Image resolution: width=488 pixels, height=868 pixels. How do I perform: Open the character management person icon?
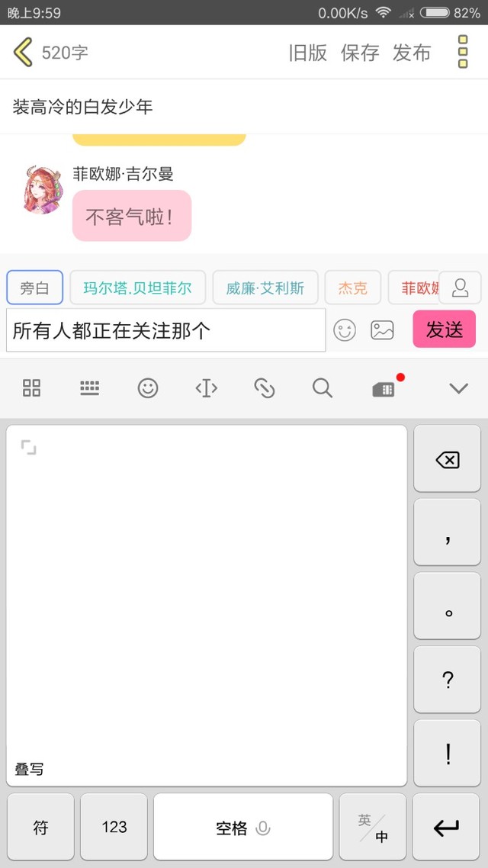460,288
